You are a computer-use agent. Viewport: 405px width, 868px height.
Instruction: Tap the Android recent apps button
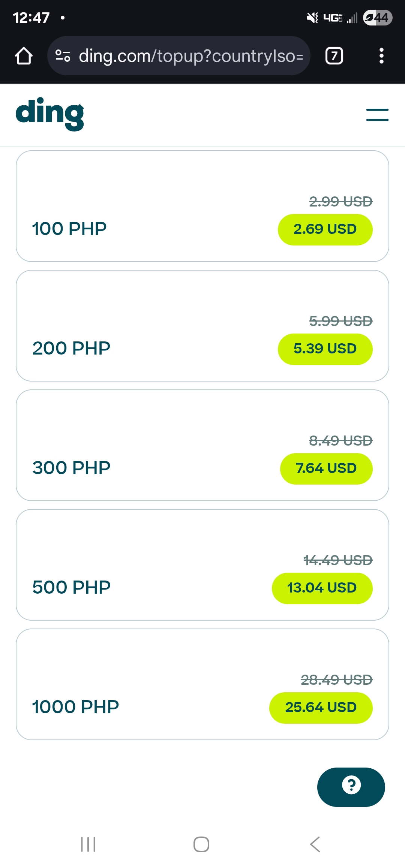(x=88, y=844)
